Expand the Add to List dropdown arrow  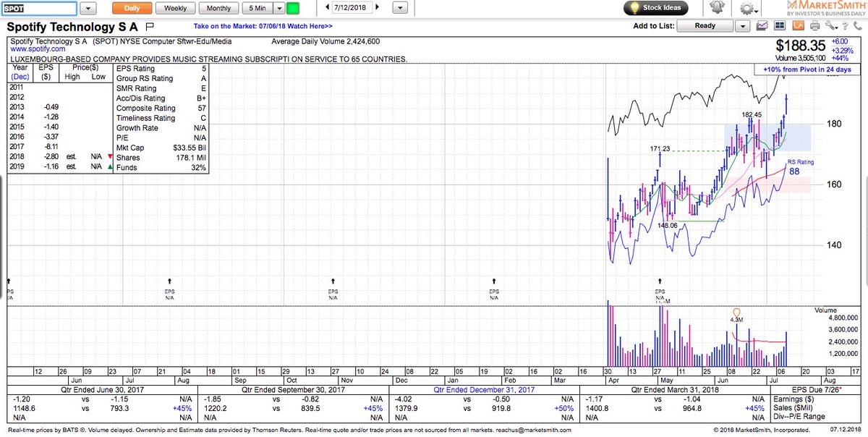click(742, 26)
